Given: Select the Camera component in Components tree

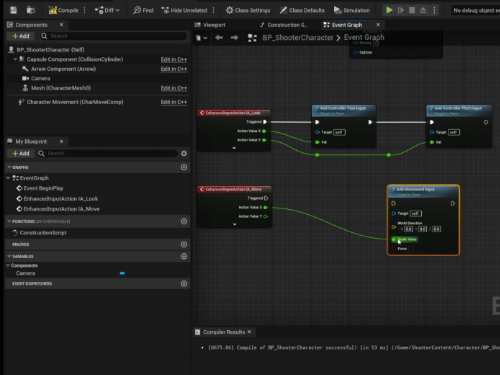Looking at the screenshot, I should click(40, 78).
